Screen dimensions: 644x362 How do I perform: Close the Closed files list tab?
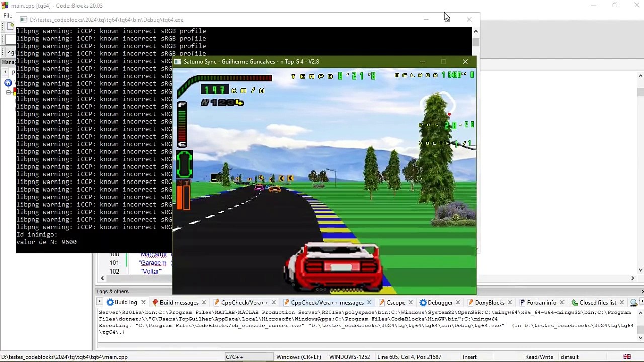click(622, 302)
